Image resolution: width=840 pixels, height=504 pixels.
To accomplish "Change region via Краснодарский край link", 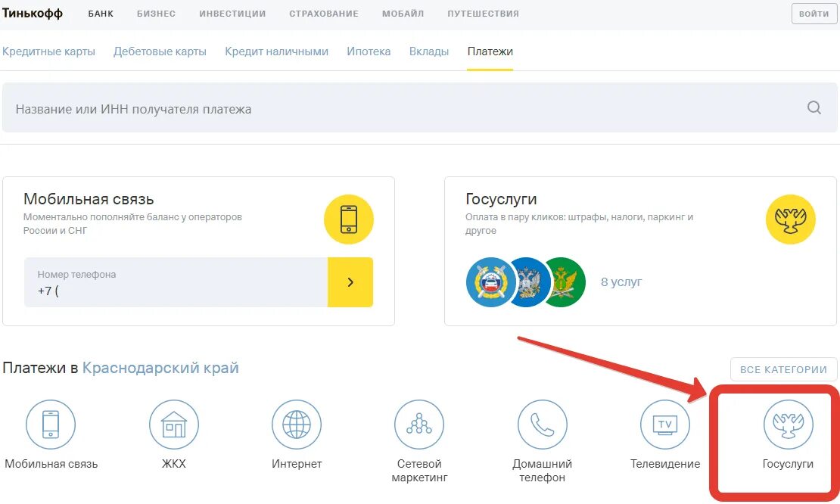I will coord(160,368).
